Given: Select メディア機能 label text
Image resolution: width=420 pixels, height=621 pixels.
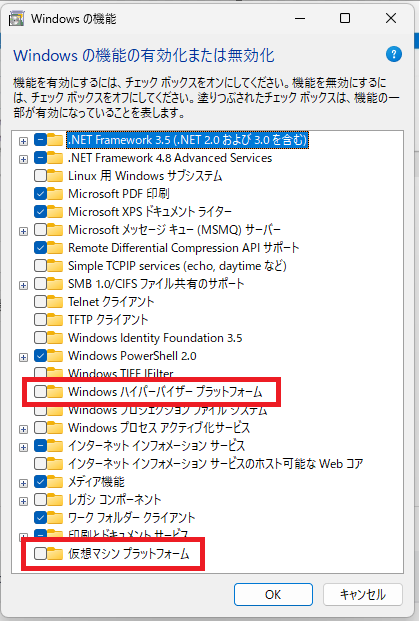Looking at the screenshot, I should coord(96,482).
